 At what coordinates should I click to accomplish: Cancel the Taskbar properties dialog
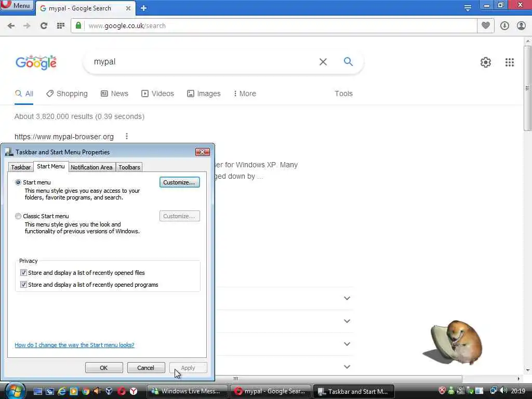[146, 368]
